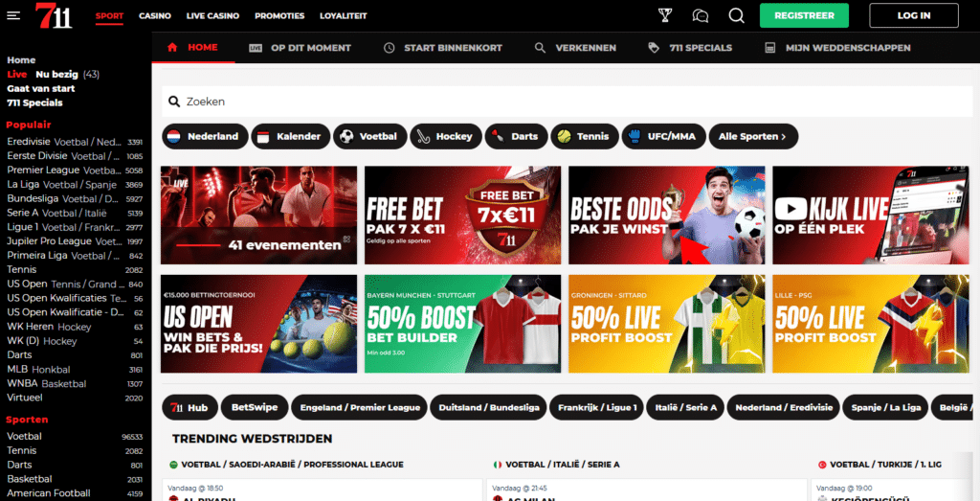Open 711 Specials sidebar link
Screen dimensions: 980x501
point(34,103)
